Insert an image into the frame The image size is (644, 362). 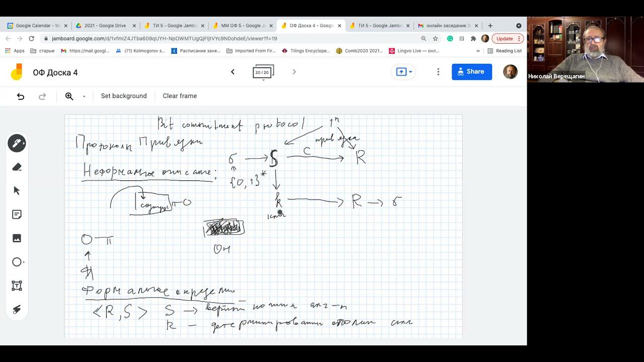(x=17, y=238)
